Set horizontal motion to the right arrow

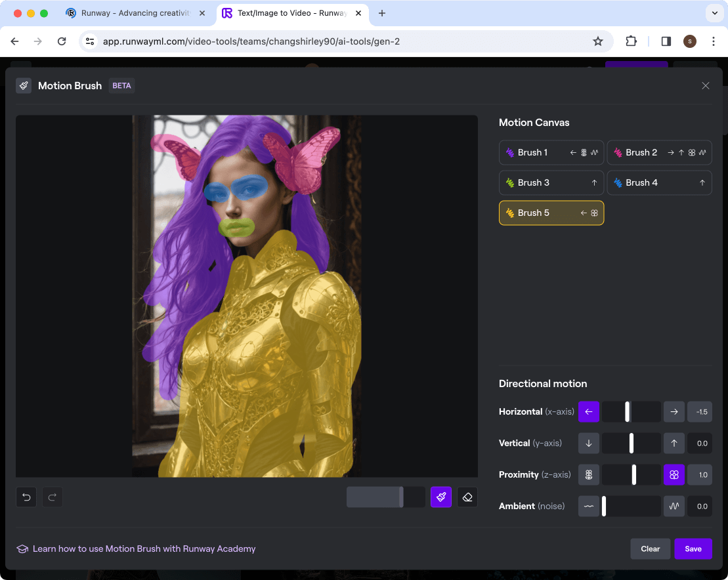[x=674, y=412]
